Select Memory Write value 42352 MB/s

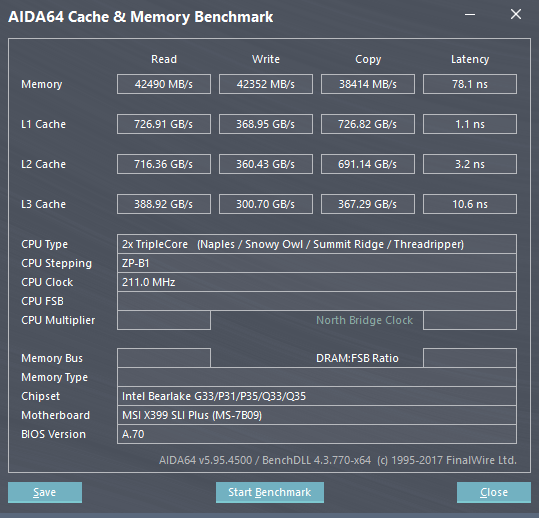click(266, 84)
